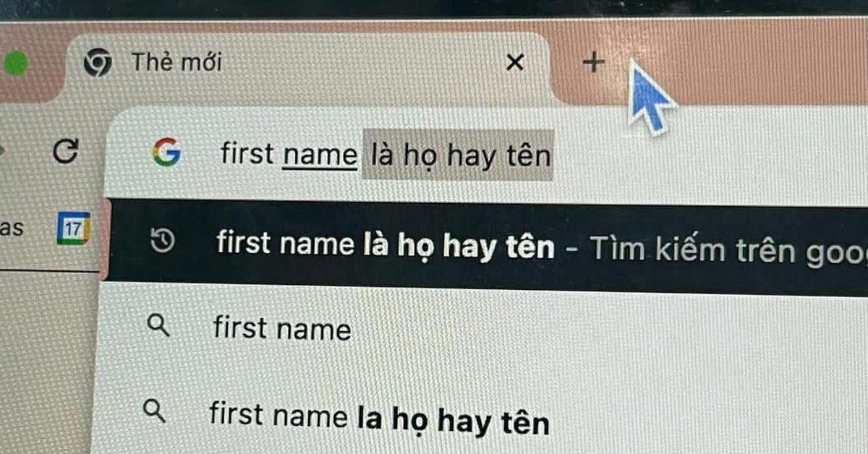Screen dimensions: 868x454
Task: Click the Google G icon in address bar
Action: [x=166, y=153]
